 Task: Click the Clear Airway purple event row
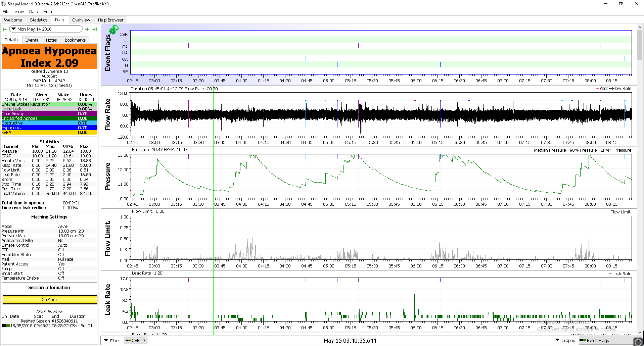(x=49, y=114)
